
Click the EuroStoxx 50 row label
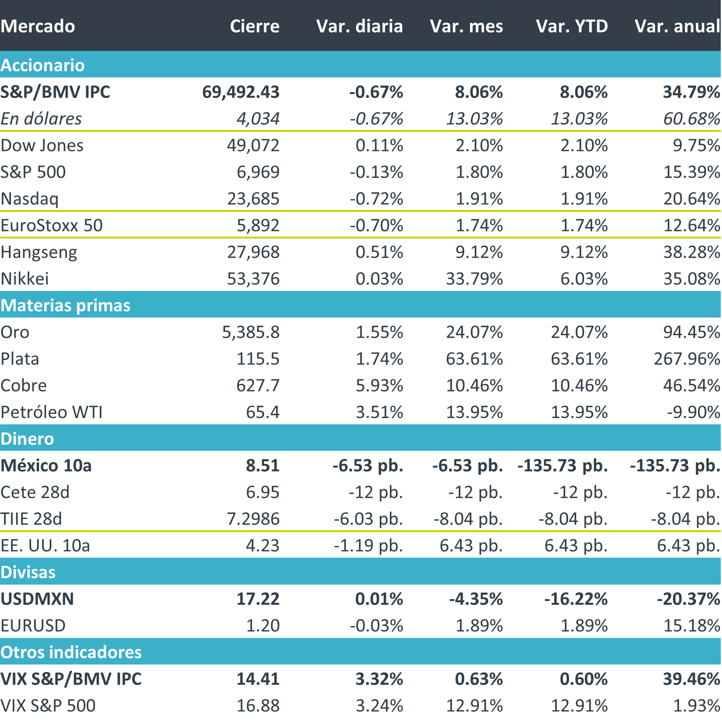click(52, 225)
